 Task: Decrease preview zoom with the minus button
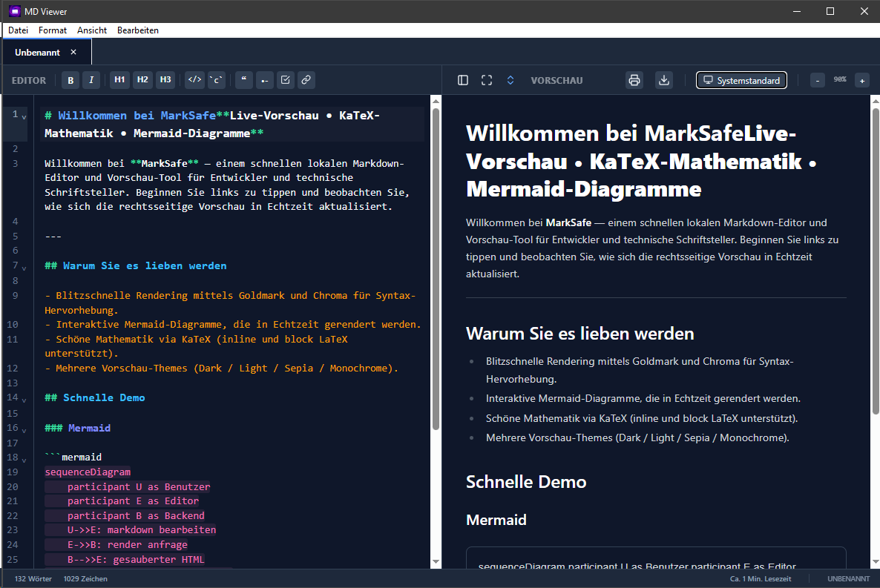point(818,80)
